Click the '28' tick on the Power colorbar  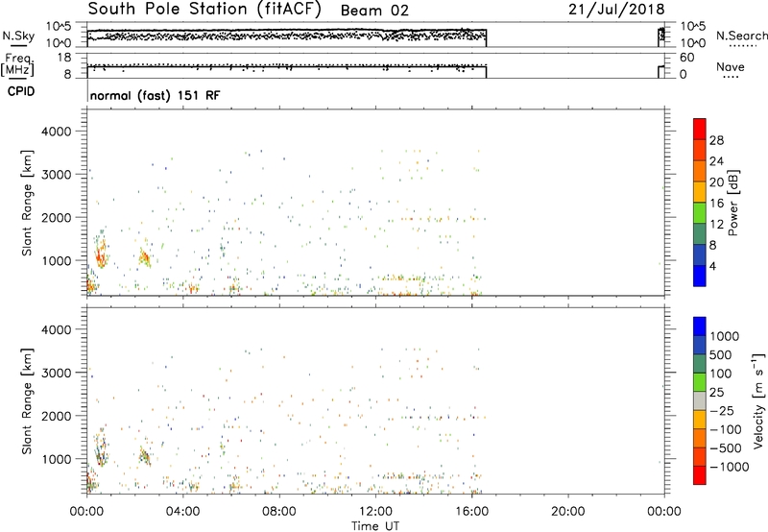(x=716, y=140)
